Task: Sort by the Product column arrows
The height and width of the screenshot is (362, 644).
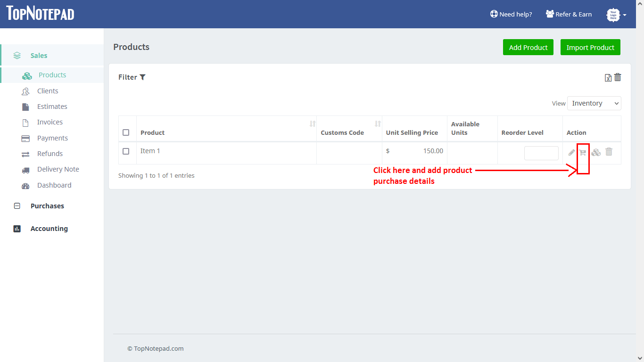Action: pos(312,124)
